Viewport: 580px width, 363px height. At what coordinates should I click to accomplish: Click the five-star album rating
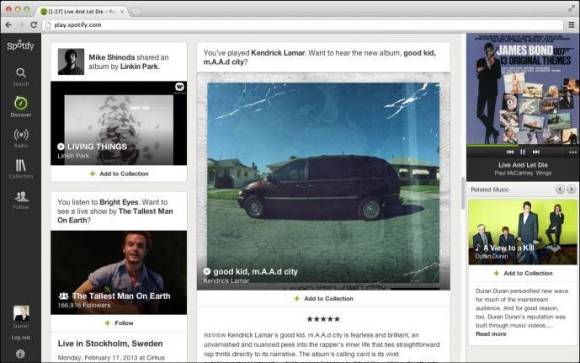(323, 319)
